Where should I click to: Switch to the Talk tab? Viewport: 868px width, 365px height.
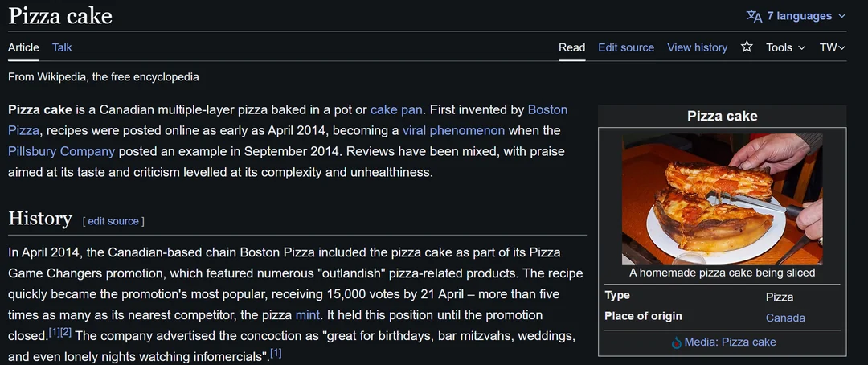click(x=62, y=47)
